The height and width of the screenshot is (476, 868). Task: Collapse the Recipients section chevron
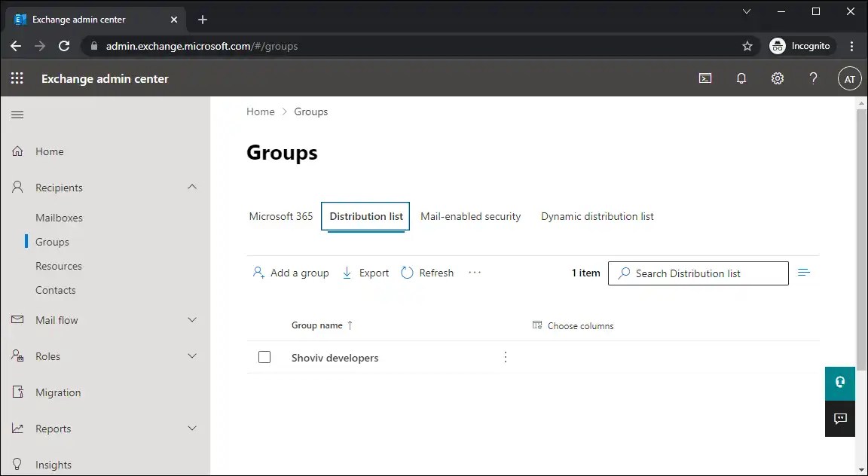coord(191,187)
